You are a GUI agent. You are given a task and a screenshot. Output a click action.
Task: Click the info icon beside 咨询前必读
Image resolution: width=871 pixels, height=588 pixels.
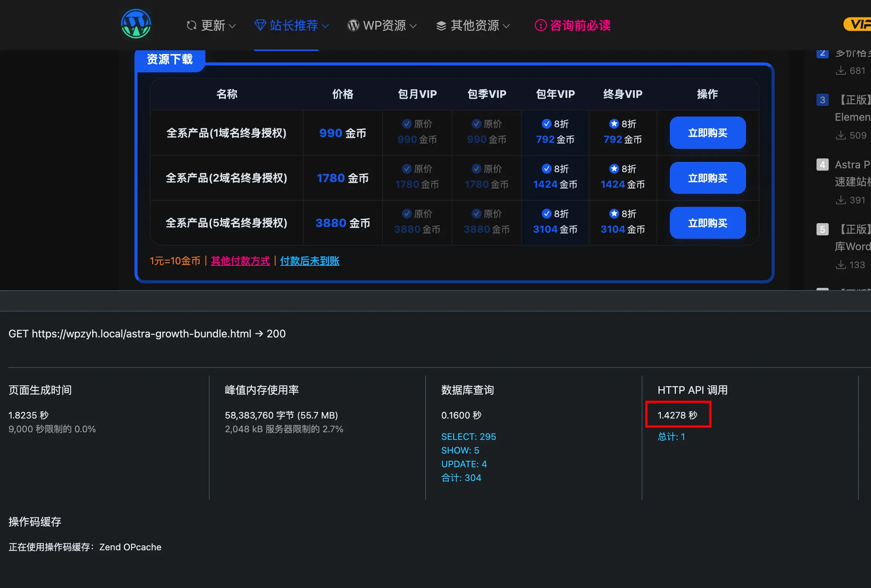click(x=541, y=26)
